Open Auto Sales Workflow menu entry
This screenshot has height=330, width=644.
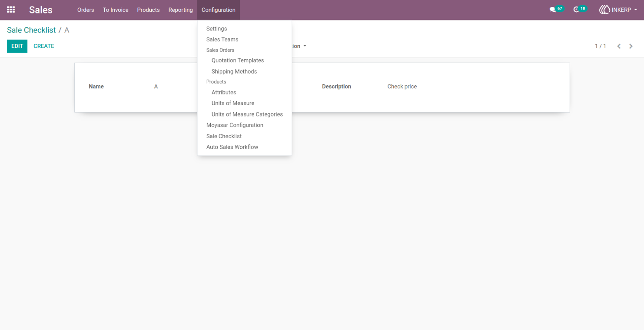pos(232,147)
